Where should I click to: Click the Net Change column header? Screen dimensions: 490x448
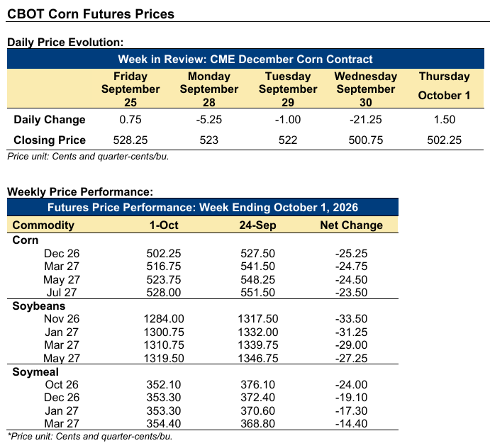coord(351,225)
